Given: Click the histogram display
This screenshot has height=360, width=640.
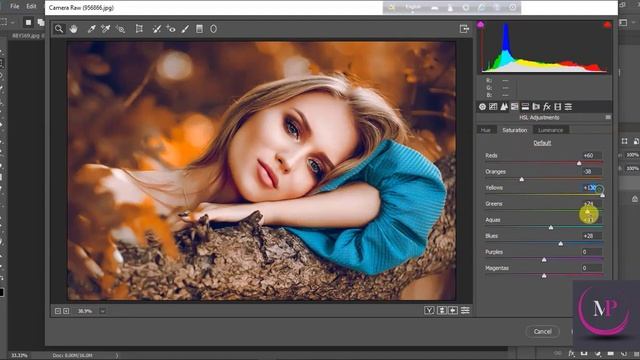Looking at the screenshot, I should coord(544,47).
